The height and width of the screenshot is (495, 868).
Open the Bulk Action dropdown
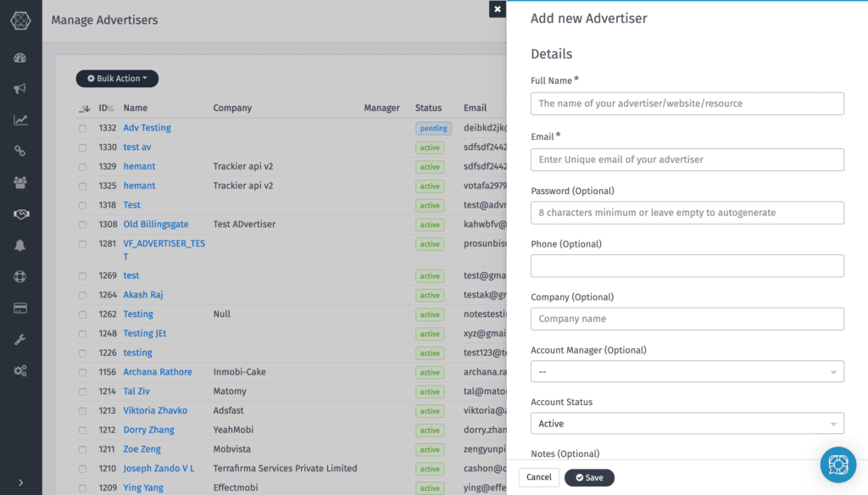[x=117, y=78]
